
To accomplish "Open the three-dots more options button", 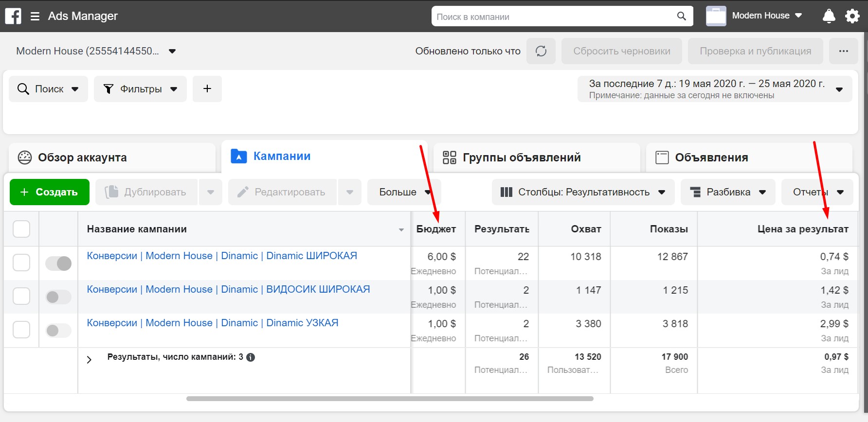I will (x=844, y=51).
